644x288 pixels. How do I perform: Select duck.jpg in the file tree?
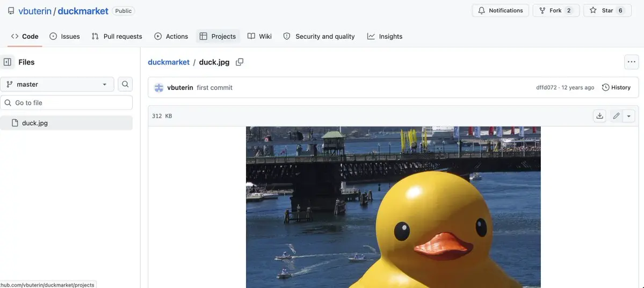pyautogui.click(x=66, y=123)
